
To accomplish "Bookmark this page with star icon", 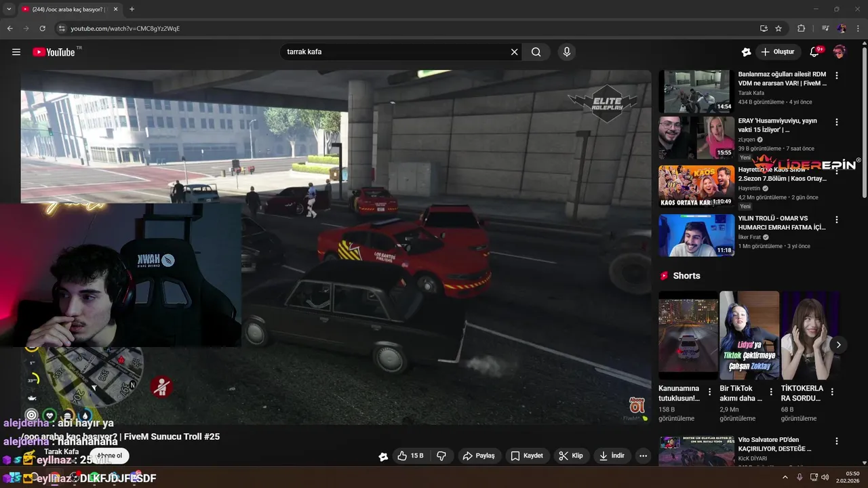I will point(778,28).
